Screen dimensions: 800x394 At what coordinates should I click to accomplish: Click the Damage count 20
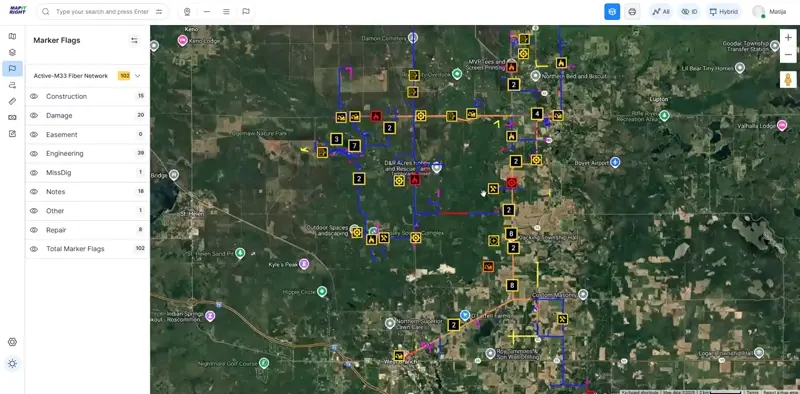pos(140,115)
